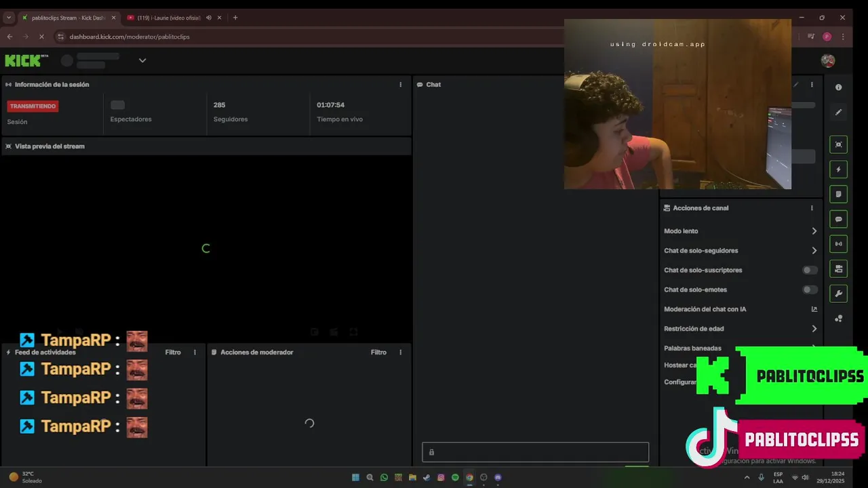The image size is (868, 488).
Task: Click the three-circles icon at sidebar bottom
Action: coord(839,319)
